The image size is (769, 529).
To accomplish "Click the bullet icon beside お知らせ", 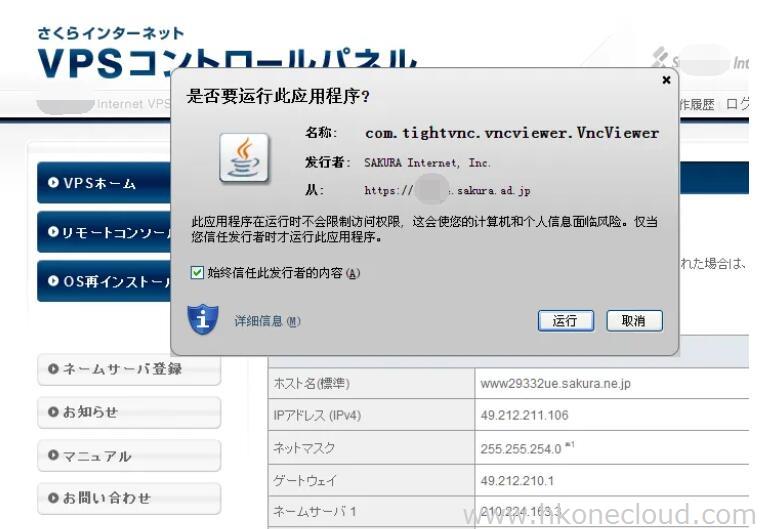I will pos(53,412).
